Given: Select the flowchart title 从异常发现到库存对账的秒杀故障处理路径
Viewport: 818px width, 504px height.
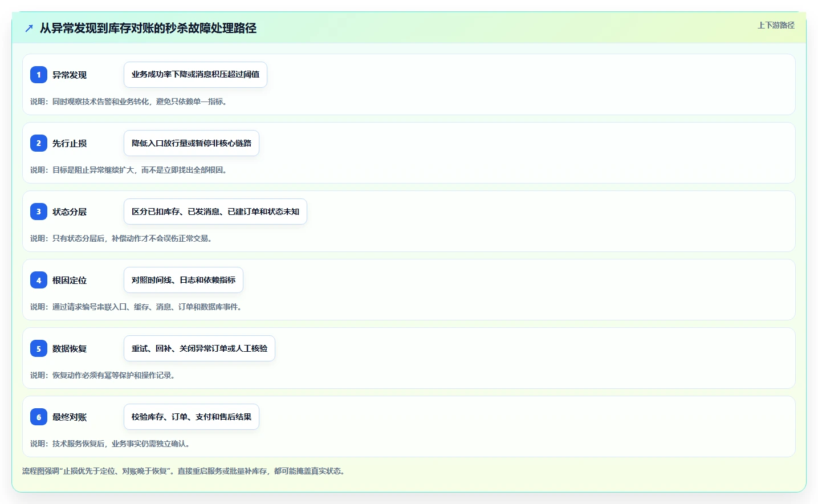Looking at the screenshot, I should click(x=148, y=28).
